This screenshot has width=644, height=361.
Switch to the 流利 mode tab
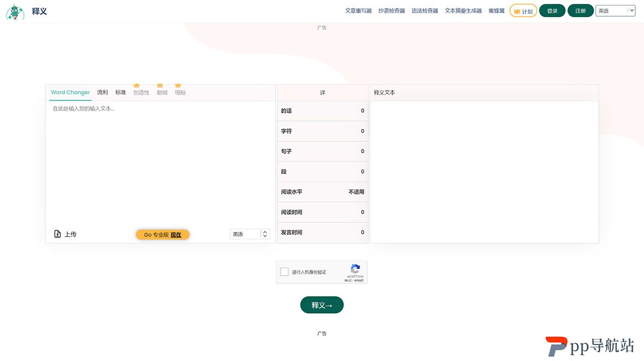pyautogui.click(x=103, y=92)
